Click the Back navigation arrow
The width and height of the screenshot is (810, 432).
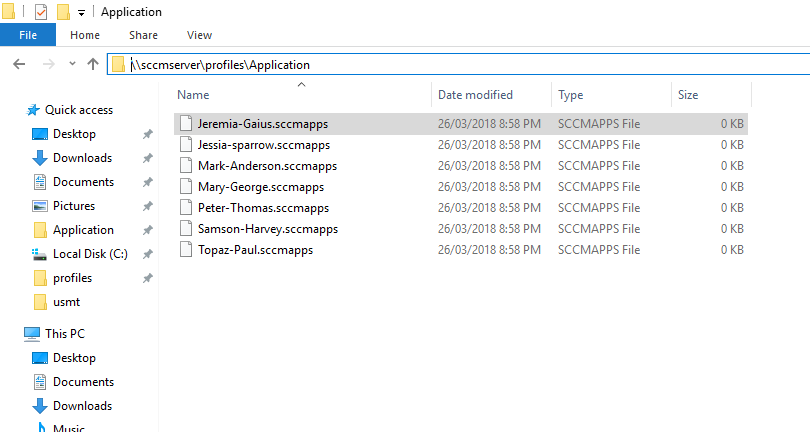pos(18,65)
